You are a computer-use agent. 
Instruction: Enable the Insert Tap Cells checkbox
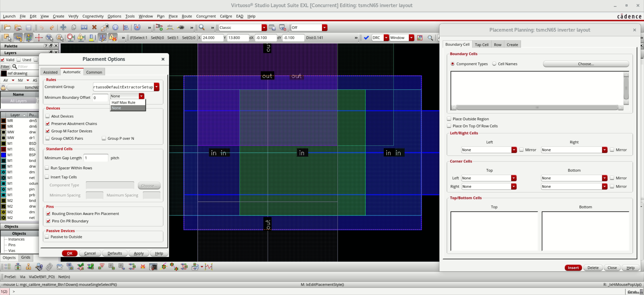[47, 177]
